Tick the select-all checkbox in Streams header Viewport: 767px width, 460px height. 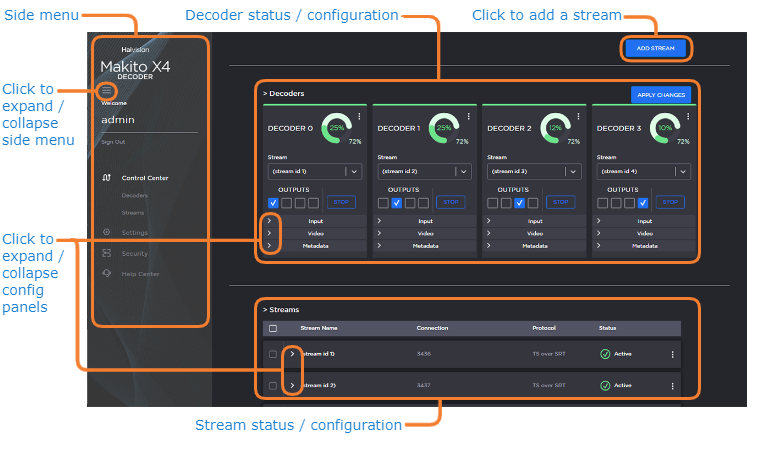pyautogui.click(x=273, y=328)
